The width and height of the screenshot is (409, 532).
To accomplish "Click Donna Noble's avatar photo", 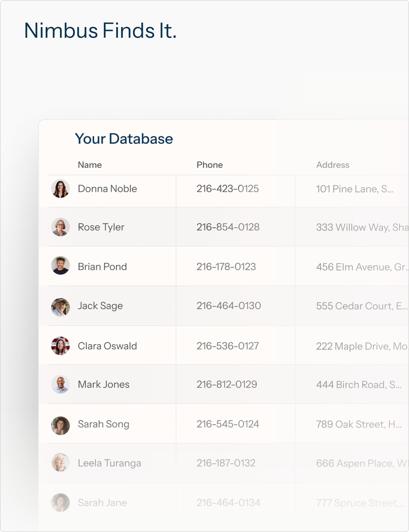I will [60, 188].
